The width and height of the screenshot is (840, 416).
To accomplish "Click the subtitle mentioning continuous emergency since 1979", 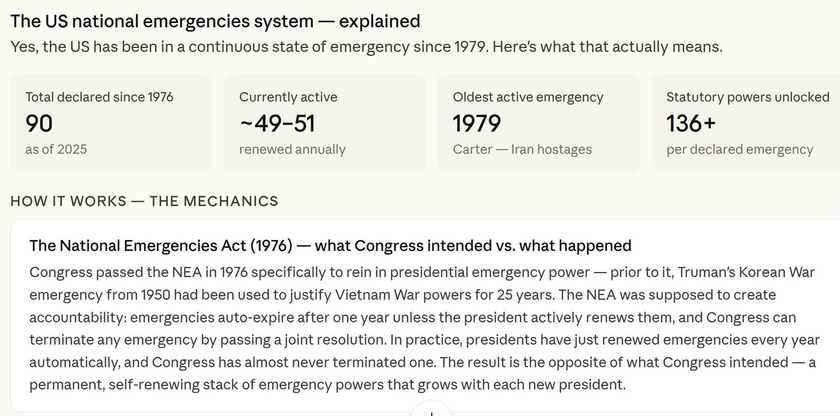I will (366, 47).
